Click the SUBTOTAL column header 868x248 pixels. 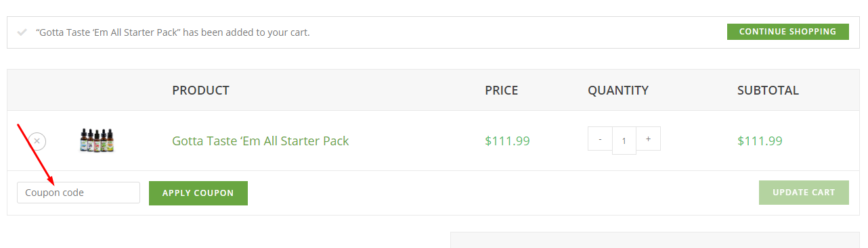(x=768, y=90)
